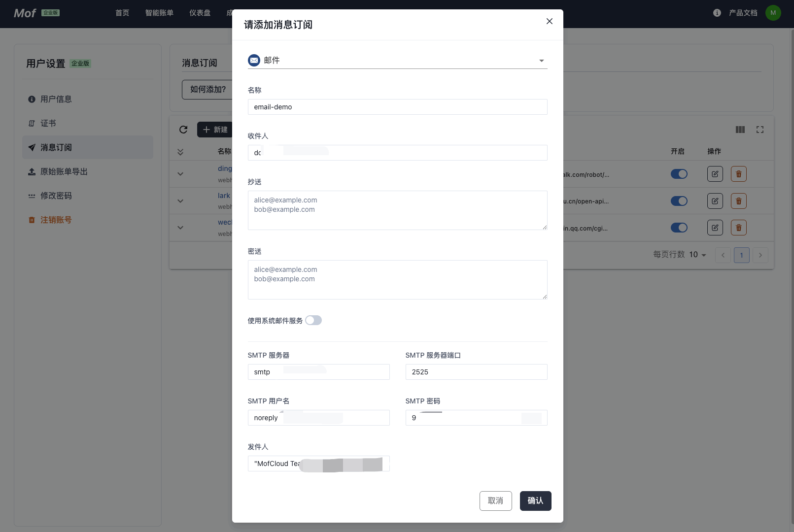Edit the u.cn/open-api row subscription
The image size is (794, 532).
point(715,201)
